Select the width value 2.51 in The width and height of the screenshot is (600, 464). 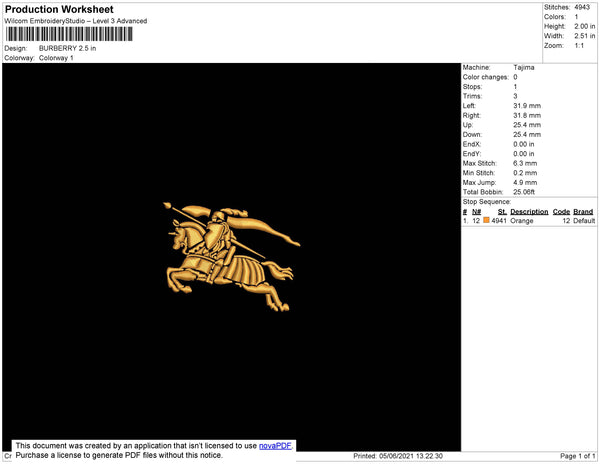click(584, 36)
